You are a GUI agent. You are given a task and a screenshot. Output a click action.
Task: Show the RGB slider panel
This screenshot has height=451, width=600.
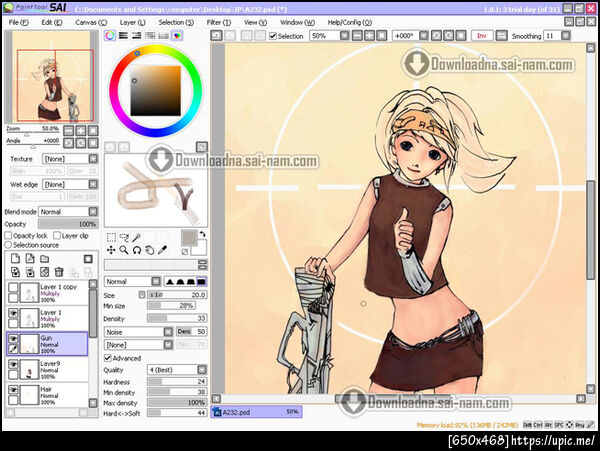(x=123, y=36)
